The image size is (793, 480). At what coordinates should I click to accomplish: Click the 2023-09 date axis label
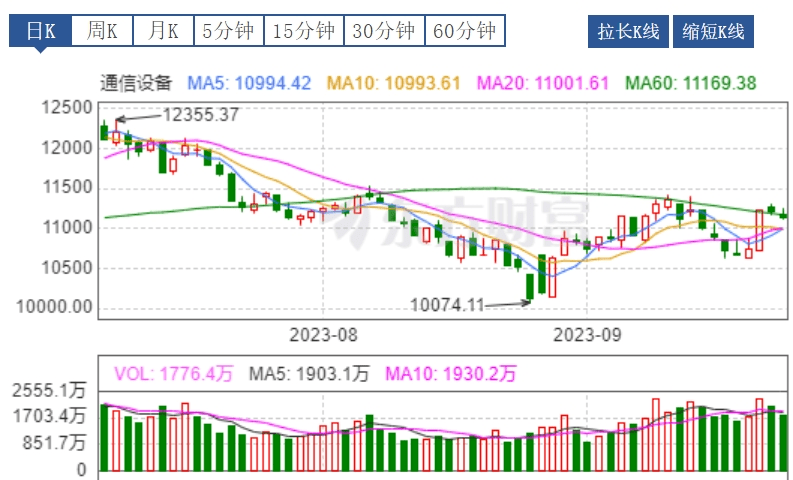pyautogui.click(x=587, y=334)
